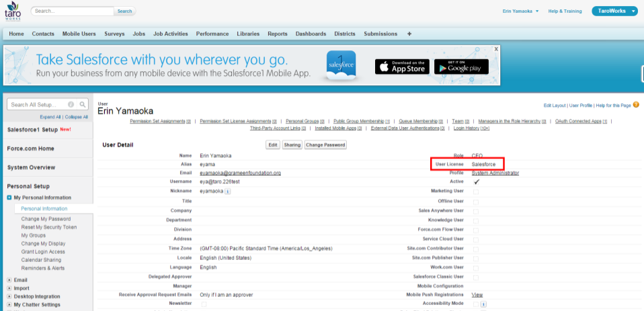Open Help for this Page link

613,105
